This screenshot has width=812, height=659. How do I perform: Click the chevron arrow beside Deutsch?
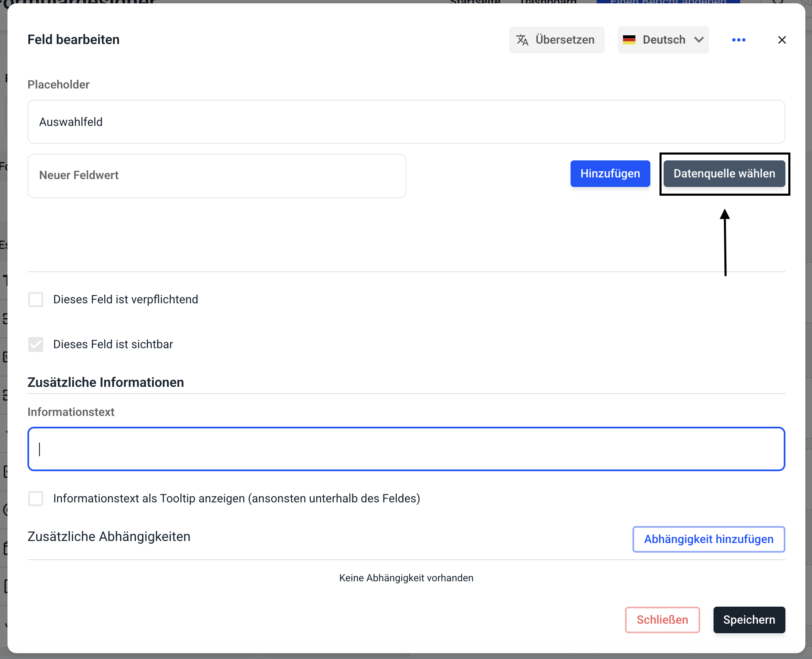[699, 40]
